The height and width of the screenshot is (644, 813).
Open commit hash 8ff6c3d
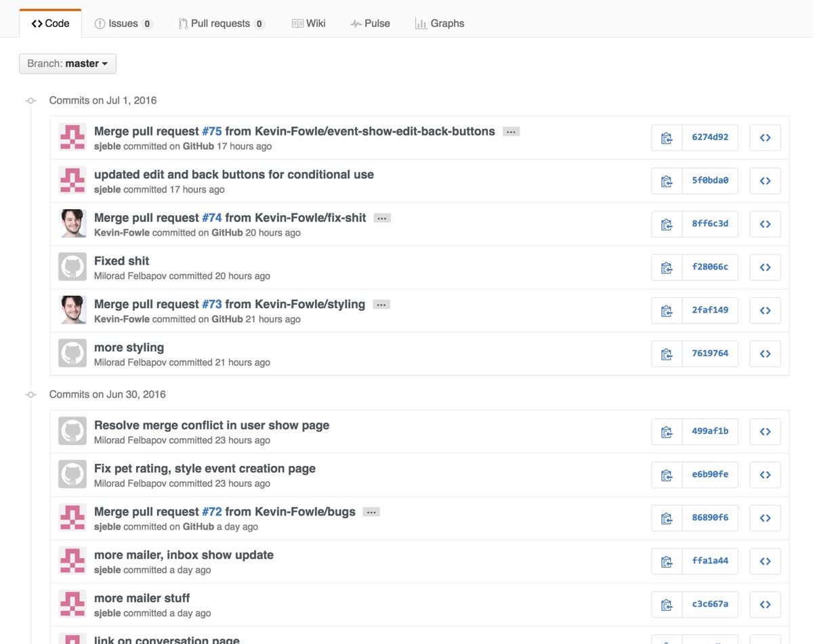[x=710, y=223]
